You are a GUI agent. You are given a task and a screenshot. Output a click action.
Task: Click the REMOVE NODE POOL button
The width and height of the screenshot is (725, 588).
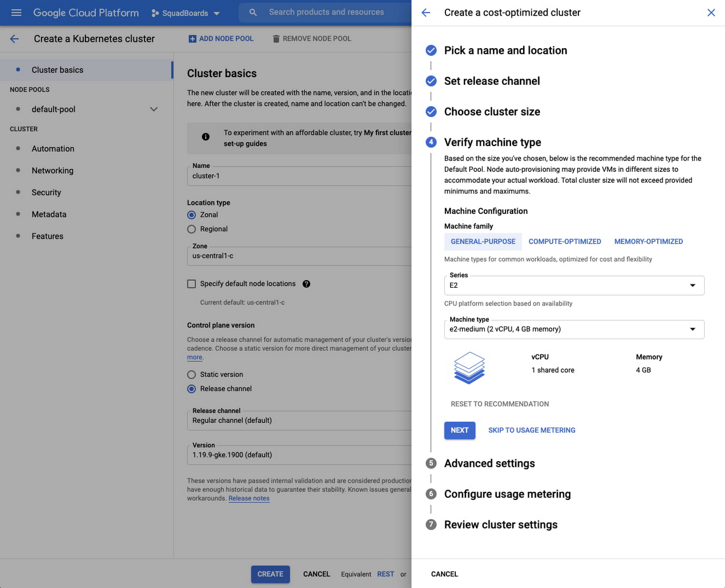(x=312, y=39)
